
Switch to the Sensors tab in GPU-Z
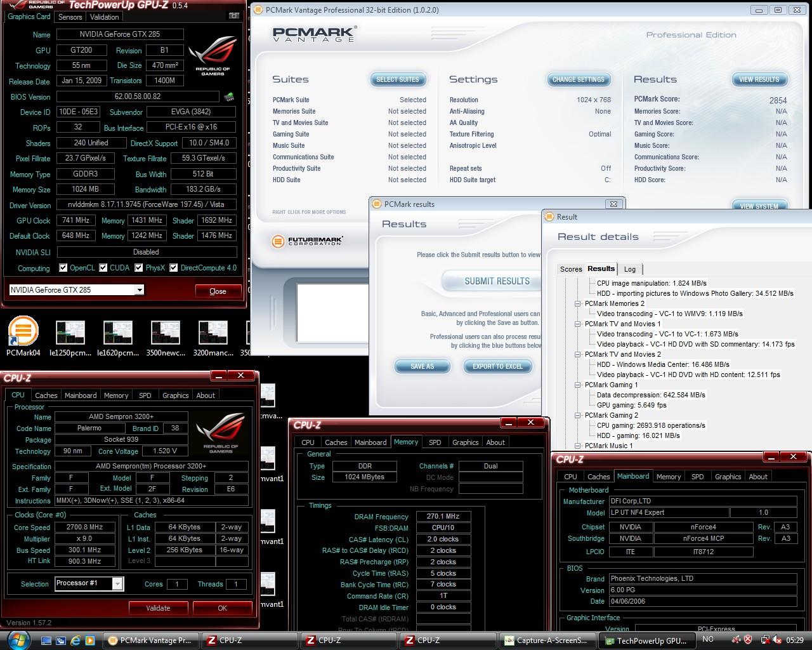(70, 17)
